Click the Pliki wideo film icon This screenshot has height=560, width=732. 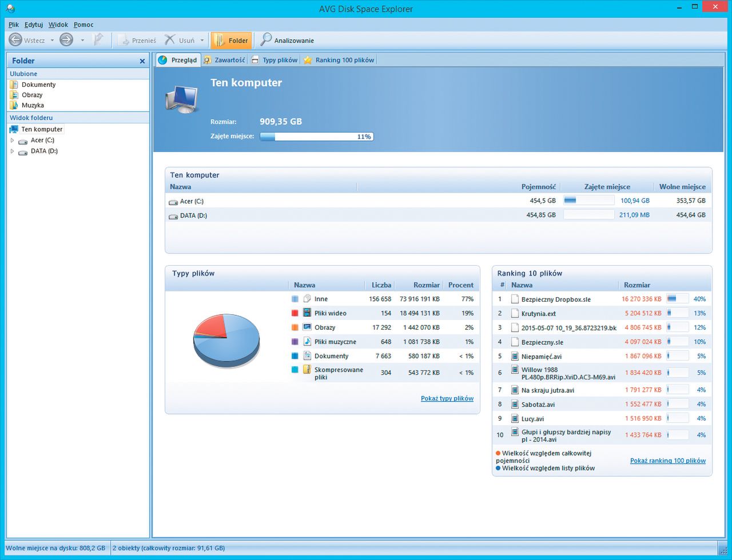click(x=307, y=313)
